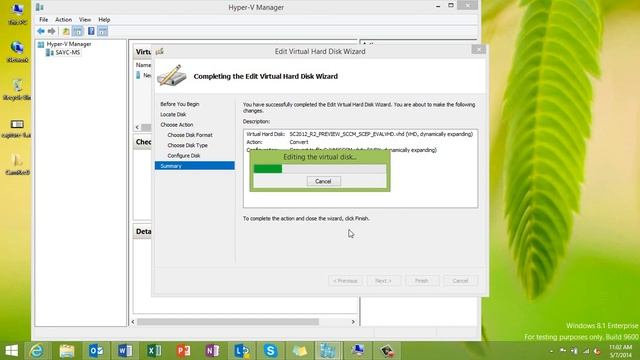The image size is (640, 360).
Task: Click the Up one level toolbar icon
Action: (x=66, y=31)
